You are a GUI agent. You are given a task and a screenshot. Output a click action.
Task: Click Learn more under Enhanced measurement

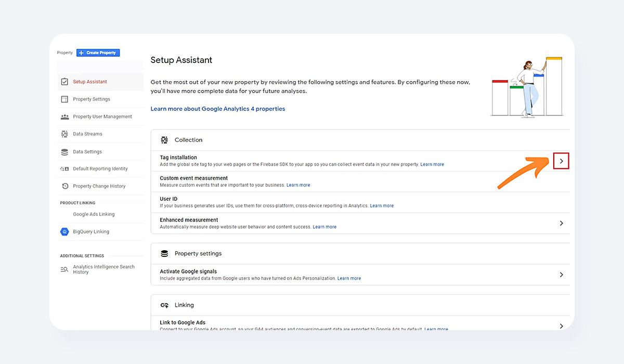tap(324, 227)
